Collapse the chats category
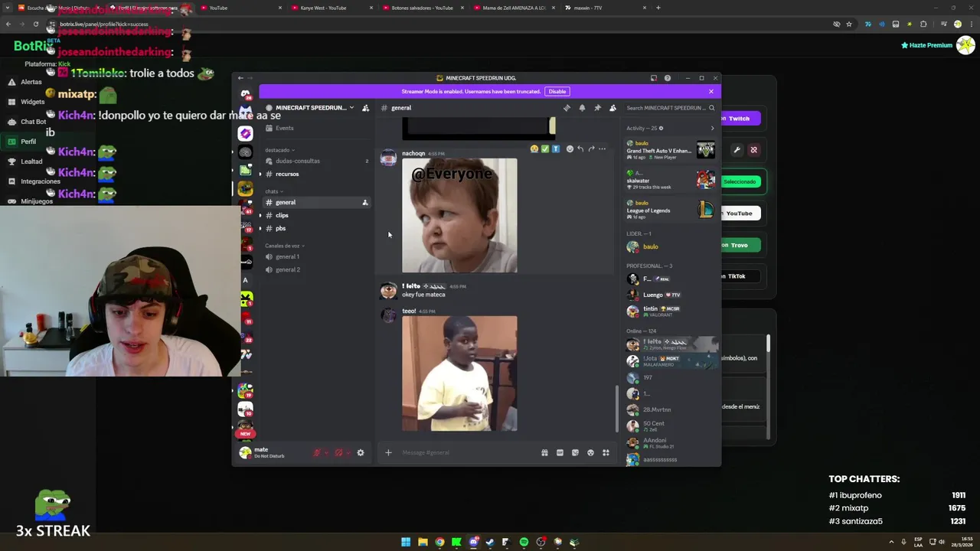 point(273,191)
